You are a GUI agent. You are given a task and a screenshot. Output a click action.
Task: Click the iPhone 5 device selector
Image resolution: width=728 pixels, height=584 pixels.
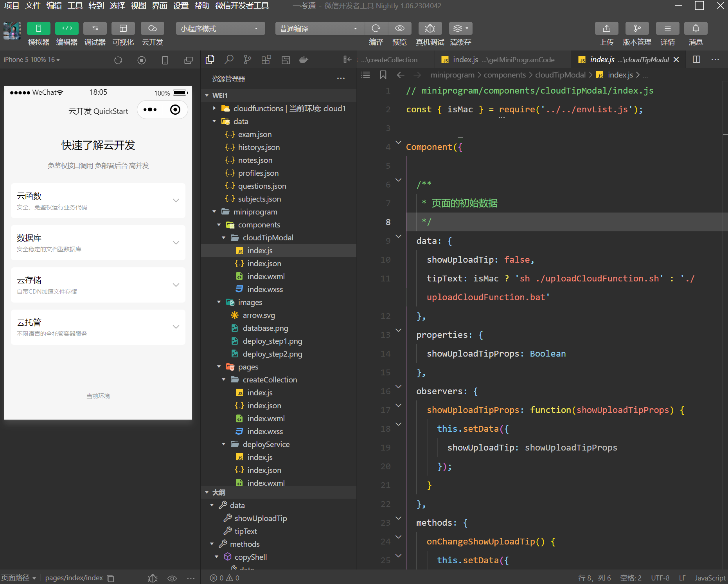pos(31,59)
